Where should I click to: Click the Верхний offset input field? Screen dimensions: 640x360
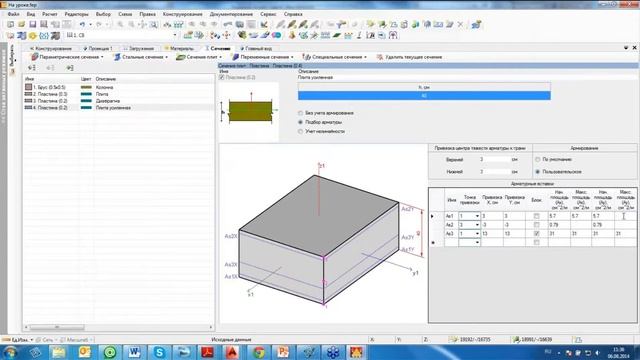[494, 160]
